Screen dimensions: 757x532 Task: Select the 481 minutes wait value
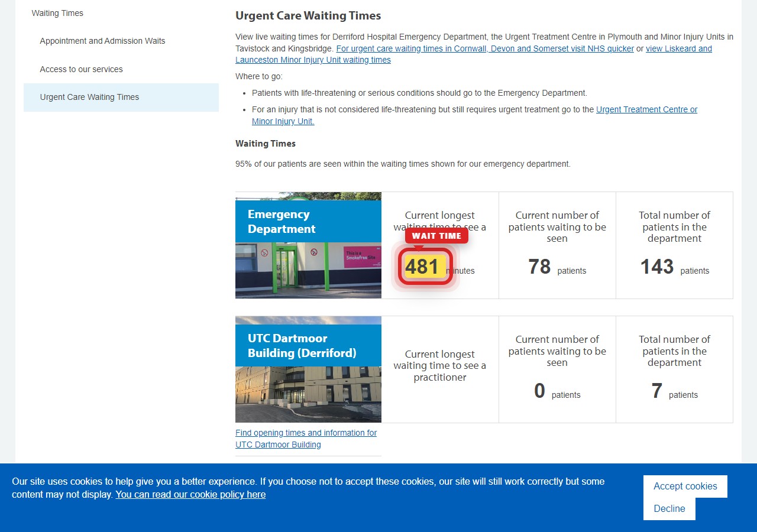tap(422, 267)
